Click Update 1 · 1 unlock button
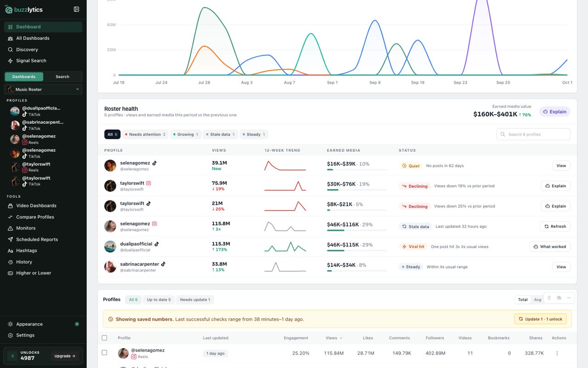The height and width of the screenshot is (368, 588). [540, 319]
